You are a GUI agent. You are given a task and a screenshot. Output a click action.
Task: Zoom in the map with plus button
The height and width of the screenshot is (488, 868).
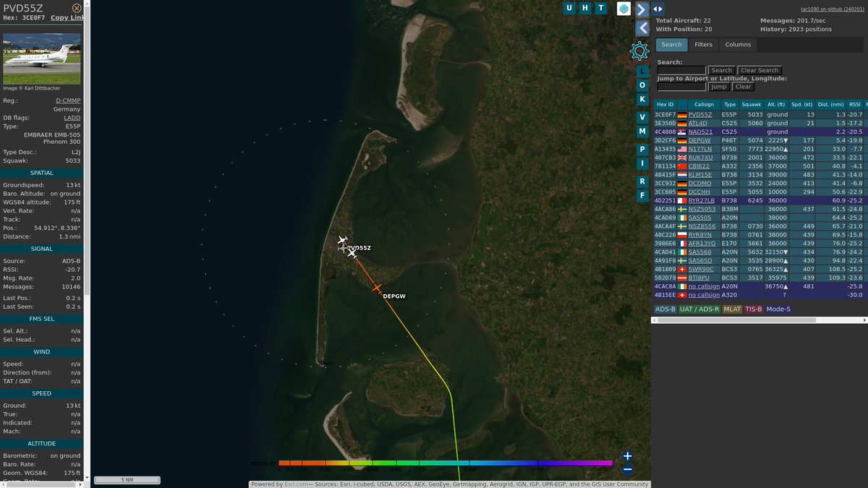(627, 456)
